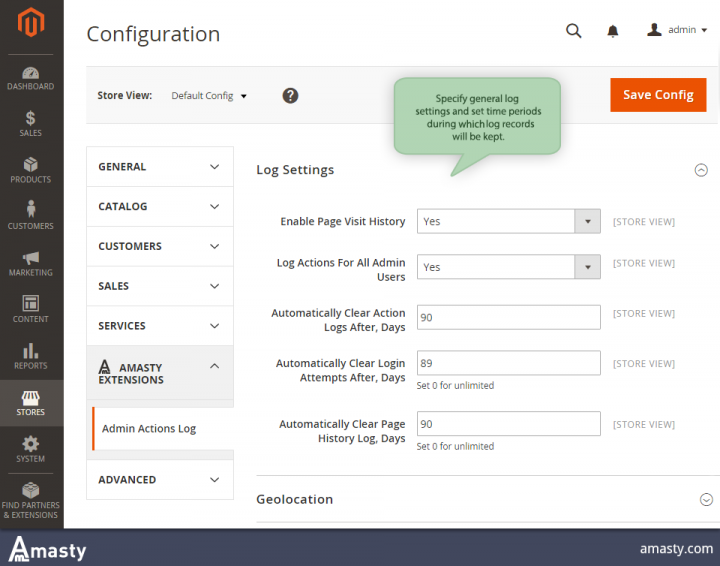
Task: Open the Default Config store view dropdown
Action: click(209, 95)
